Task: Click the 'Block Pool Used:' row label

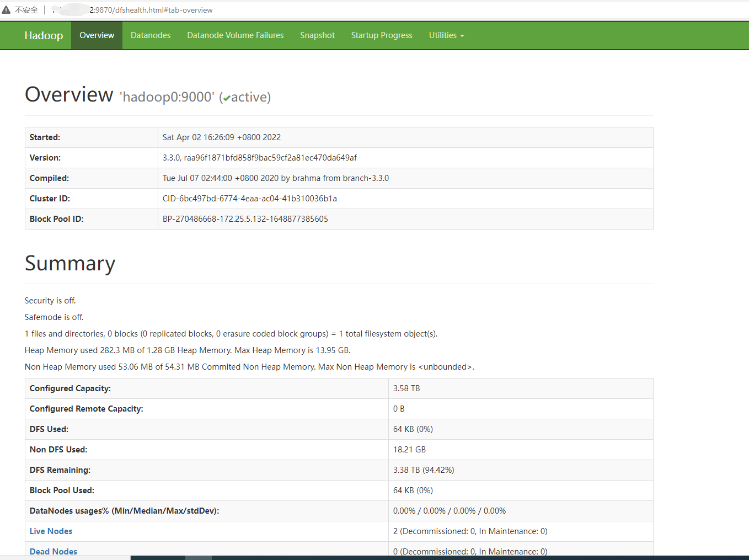Action: [62, 490]
